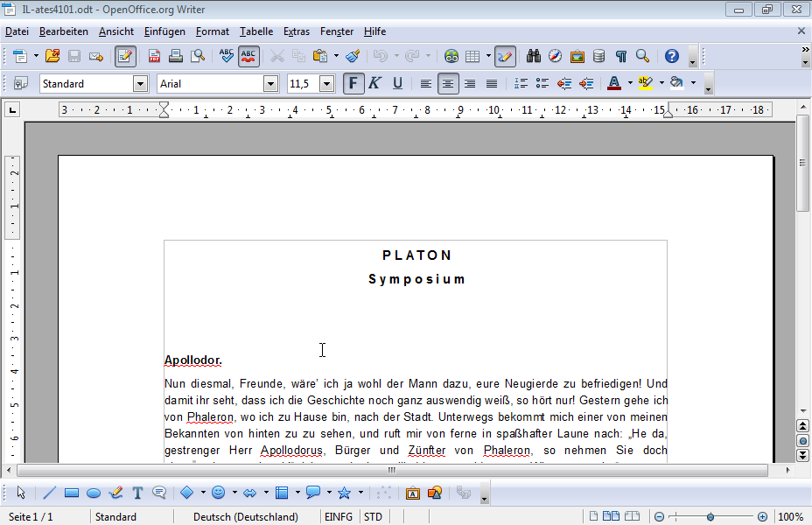Toggle the Show Draw Functions button

coord(505,56)
